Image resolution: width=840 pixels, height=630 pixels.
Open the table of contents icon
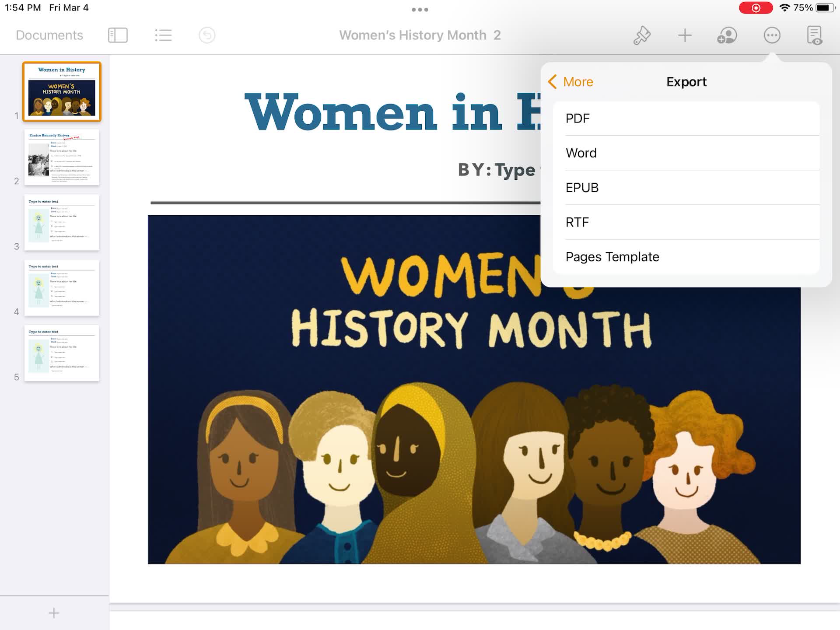[163, 35]
